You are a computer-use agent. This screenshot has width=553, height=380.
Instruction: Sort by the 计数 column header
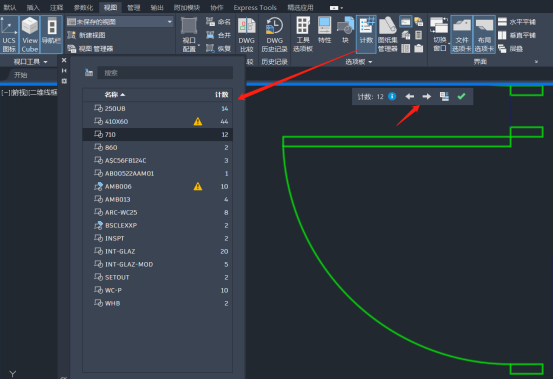(x=221, y=95)
